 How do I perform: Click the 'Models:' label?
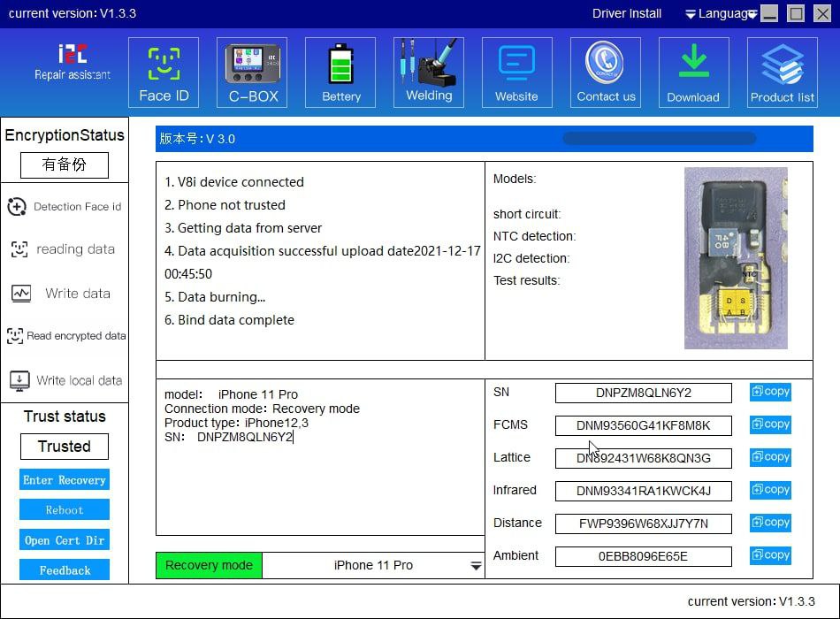tap(515, 179)
